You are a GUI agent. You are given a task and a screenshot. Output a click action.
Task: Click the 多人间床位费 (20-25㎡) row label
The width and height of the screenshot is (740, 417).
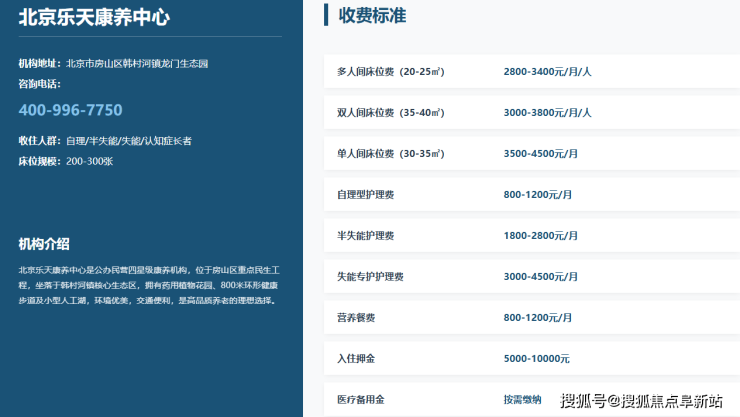[x=391, y=72]
